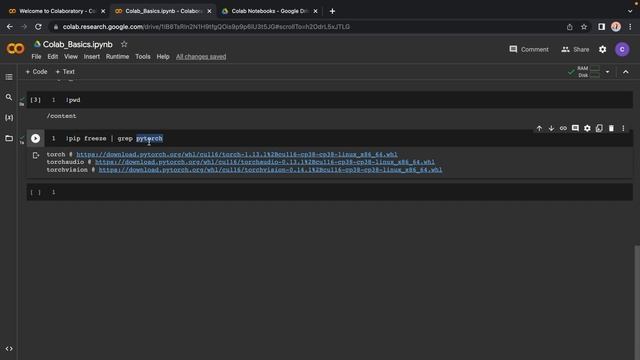
Task: Copy link to cell icon
Action: click(563, 128)
